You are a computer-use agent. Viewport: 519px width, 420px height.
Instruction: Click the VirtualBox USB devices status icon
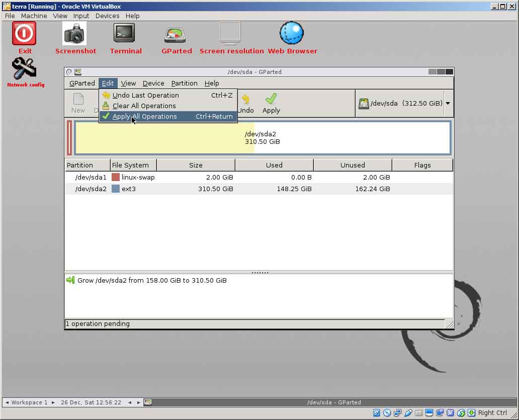point(408,413)
